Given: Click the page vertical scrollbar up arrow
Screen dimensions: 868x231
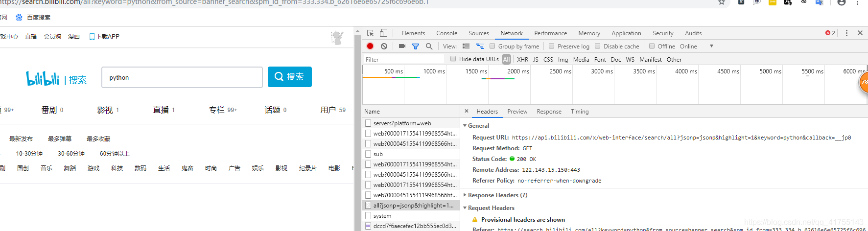Looking at the screenshot, I should pos(357,31).
